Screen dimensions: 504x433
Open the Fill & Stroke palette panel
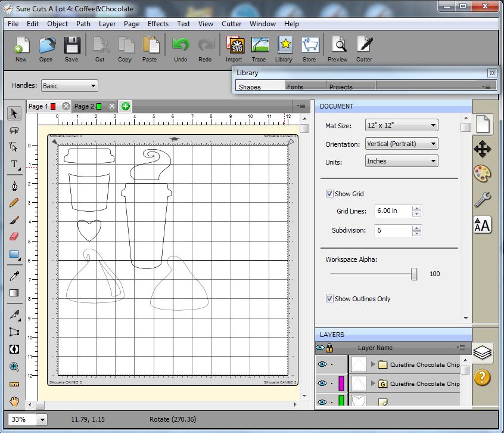pyautogui.click(x=483, y=174)
